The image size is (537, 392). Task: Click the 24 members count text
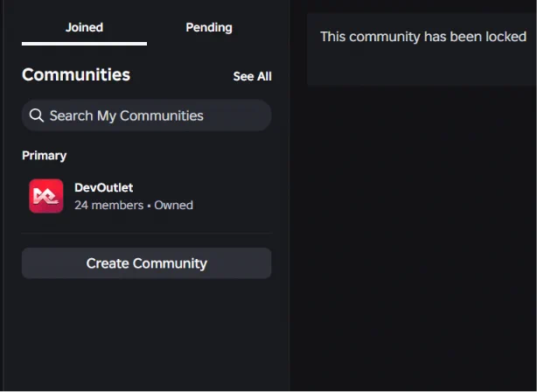pyautogui.click(x=109, y=206)
